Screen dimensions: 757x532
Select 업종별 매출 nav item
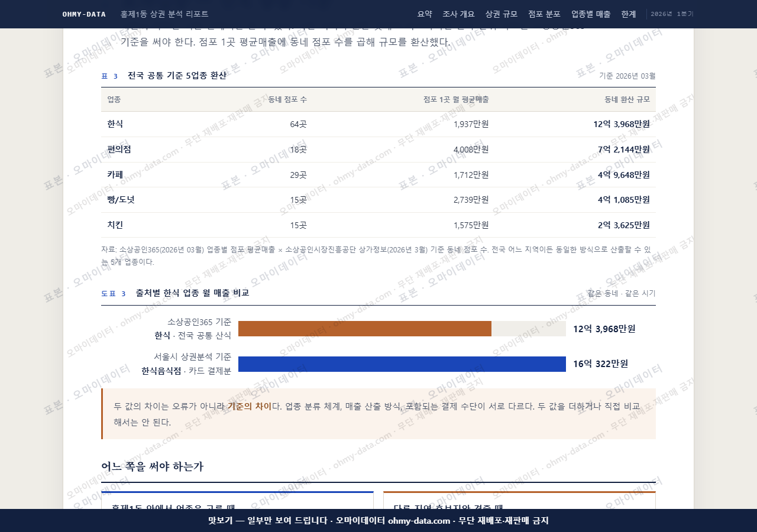tap(591, 14)
